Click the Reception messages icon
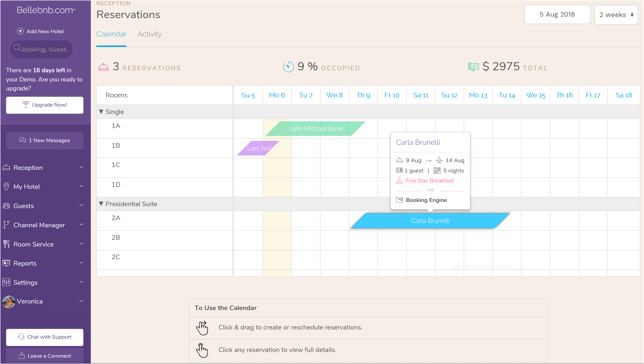Viewport: 644px width, 364px height. coord(22,140)
